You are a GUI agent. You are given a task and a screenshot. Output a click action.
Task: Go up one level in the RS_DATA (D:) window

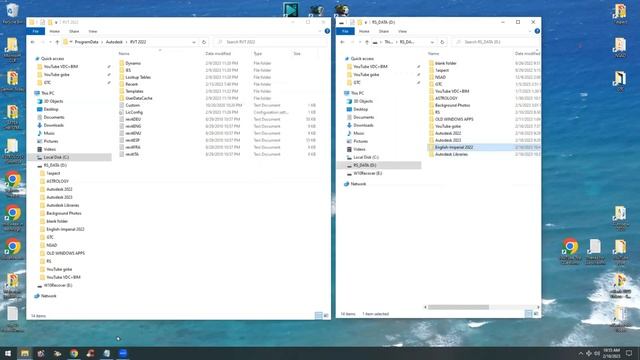click(367, 42)
